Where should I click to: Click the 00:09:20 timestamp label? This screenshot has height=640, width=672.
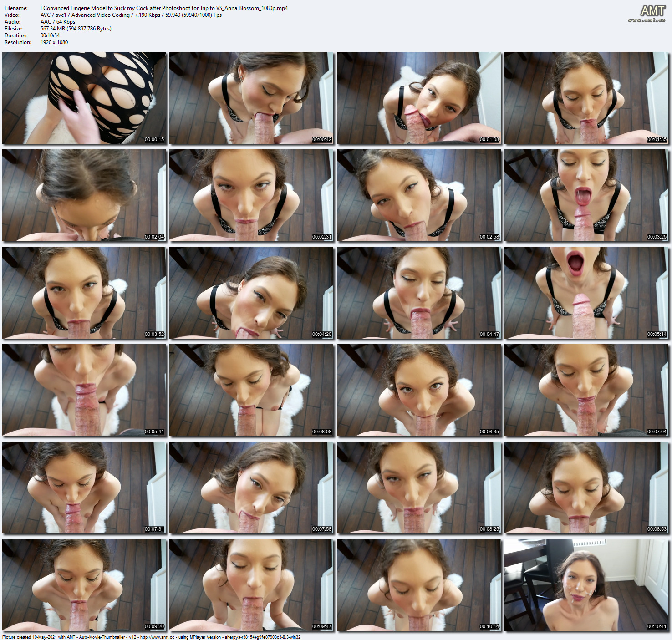pyautogui.click(x=154, y=627)
